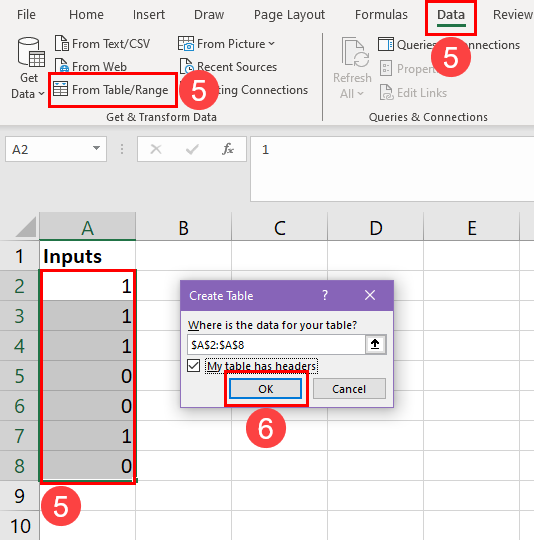Click cell A5
This screenshot has width=534, height=540.
[87, 375]
